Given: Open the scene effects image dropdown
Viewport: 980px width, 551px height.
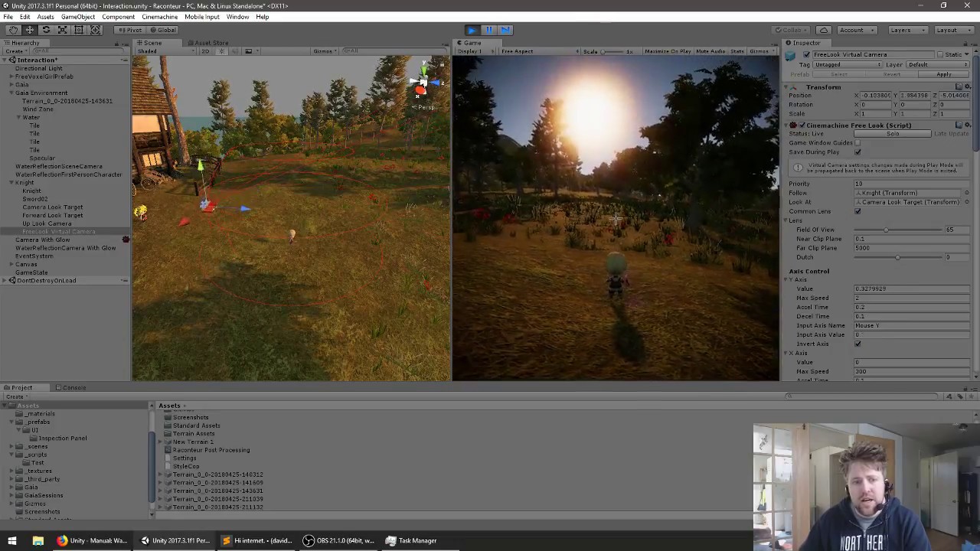Looking at the screenshot, I should [250, 51].
